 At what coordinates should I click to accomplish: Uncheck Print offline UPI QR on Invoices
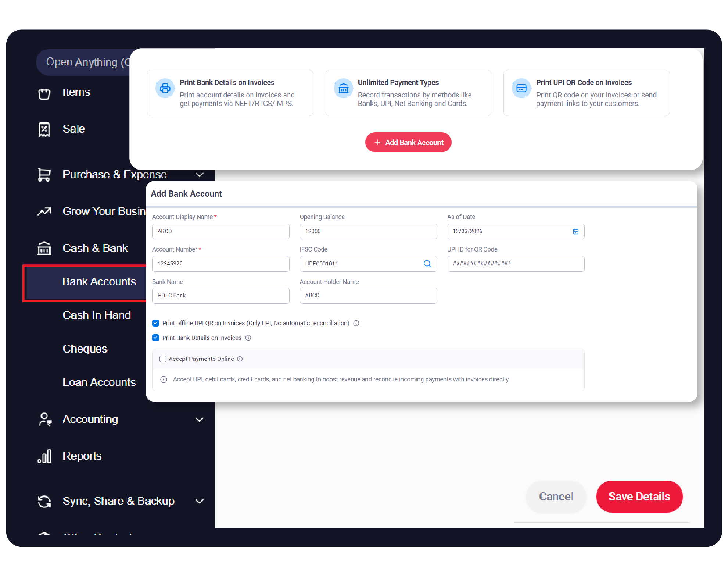(156, 323)
